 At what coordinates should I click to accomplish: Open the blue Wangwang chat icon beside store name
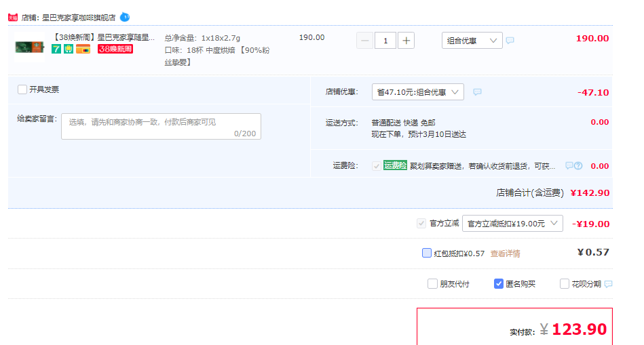[x=125, y=17]
